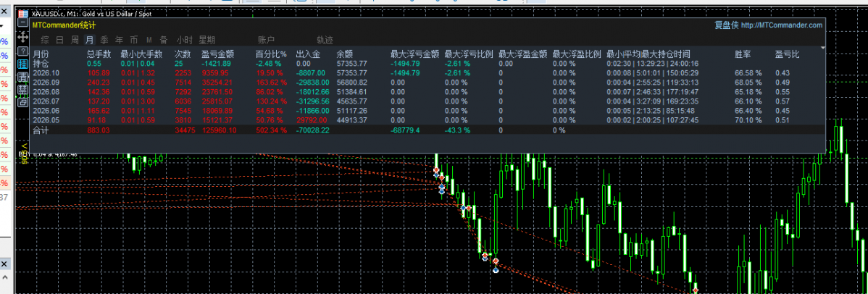Screen dimensions: 868x294
Task: Expand the small triangle at panel right edge
Action: pos(822,49)
